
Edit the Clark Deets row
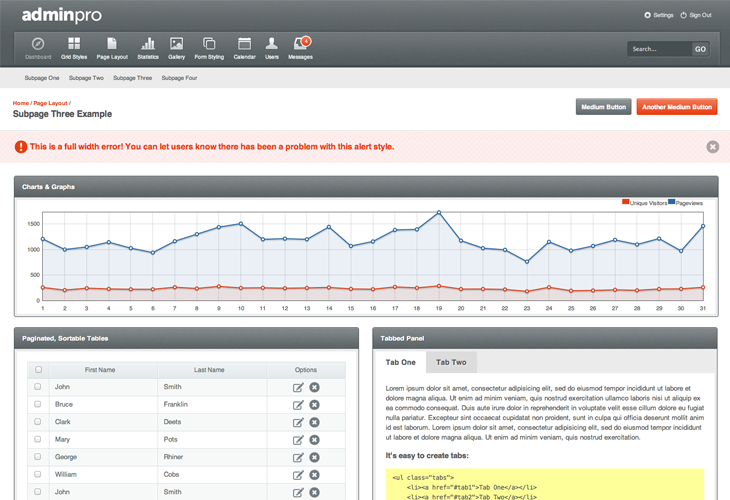298,423
